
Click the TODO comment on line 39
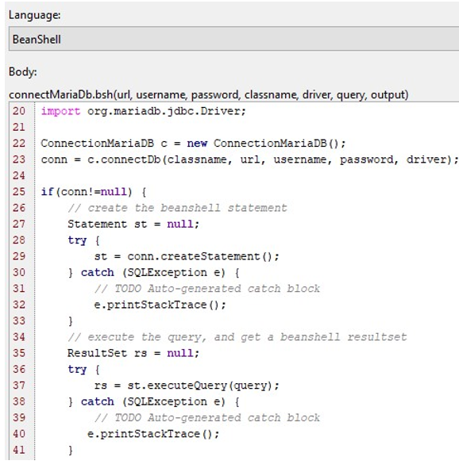pos(207,418)
